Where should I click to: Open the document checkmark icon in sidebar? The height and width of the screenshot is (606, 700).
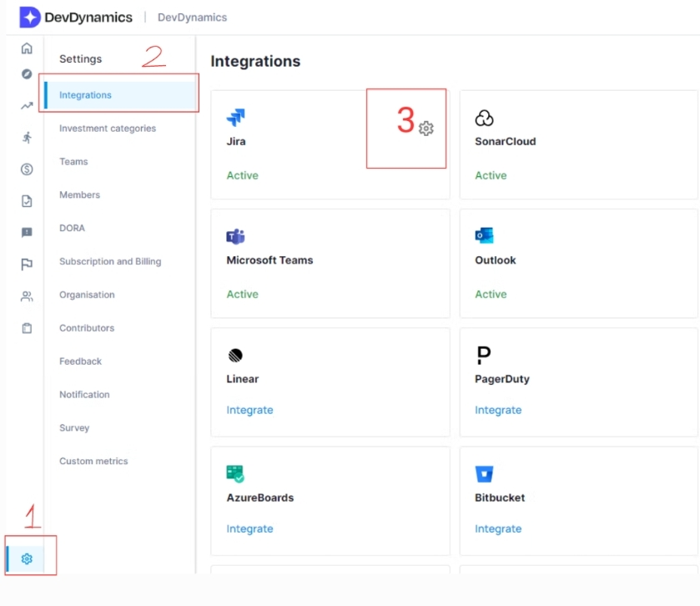[27, 201]
